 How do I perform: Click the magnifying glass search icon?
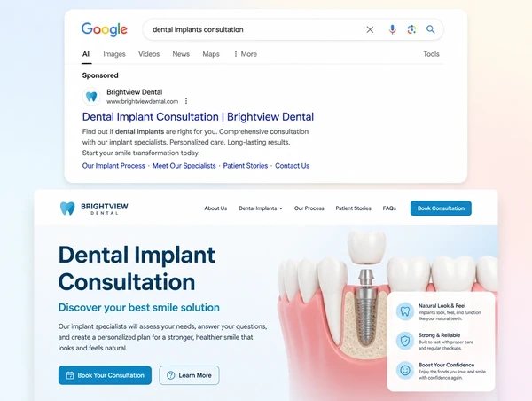[x=431, y=29]
